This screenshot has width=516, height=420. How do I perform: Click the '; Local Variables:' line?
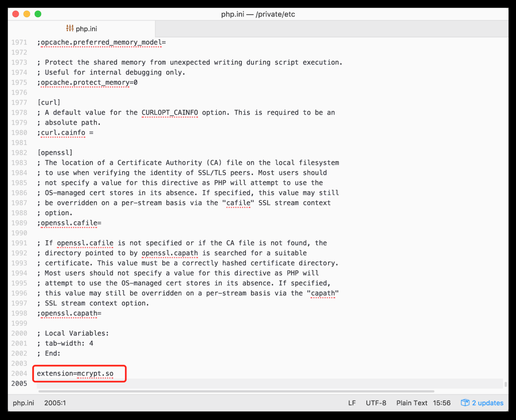coord(73,334)
